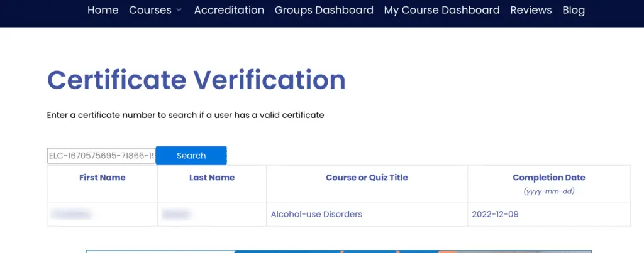Navigate to Groups Dashboard
The image size is (644, 253).
tap(324, 10)
